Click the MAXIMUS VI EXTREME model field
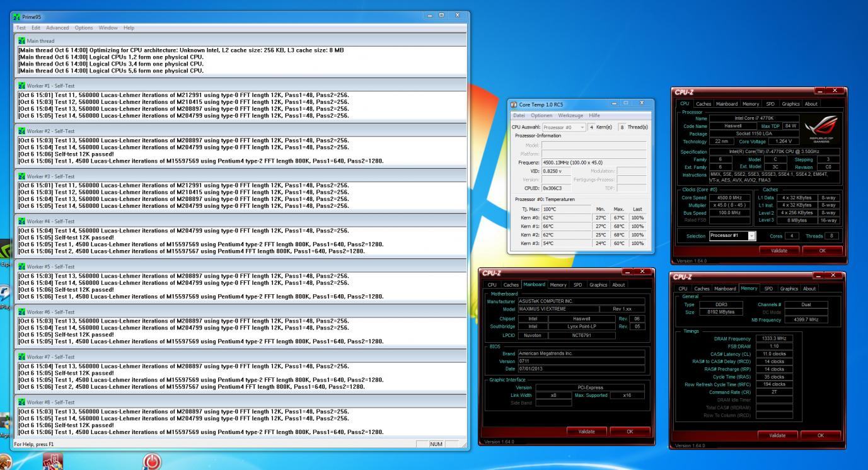The width and height of the screenshot is (868, 470). pyautogui.click(x=559, y=309)
